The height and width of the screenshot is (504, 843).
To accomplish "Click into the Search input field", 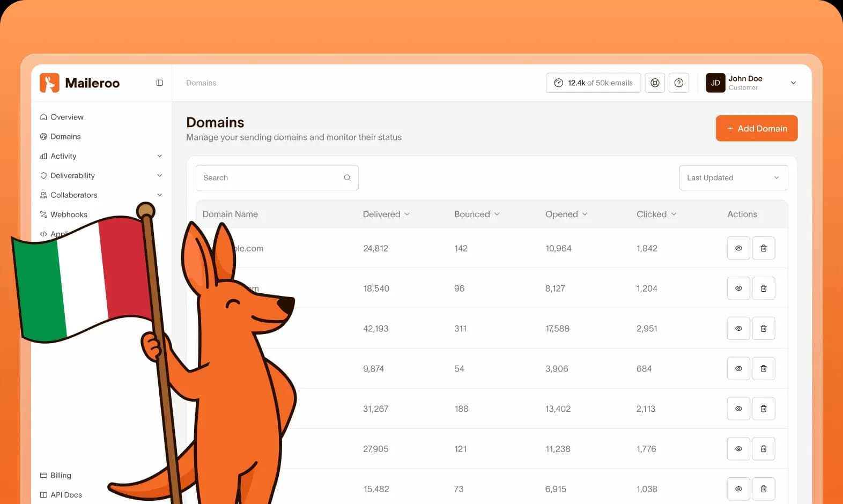I will [277, 178].
